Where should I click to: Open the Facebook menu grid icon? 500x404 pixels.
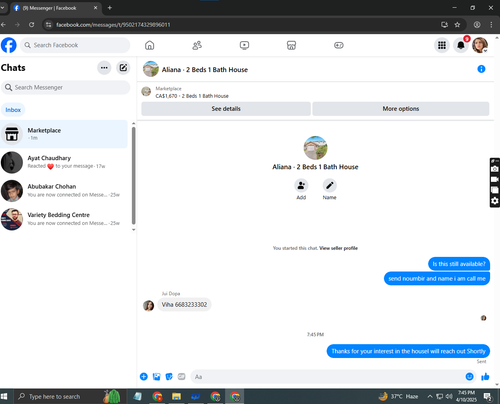point(442,45)
